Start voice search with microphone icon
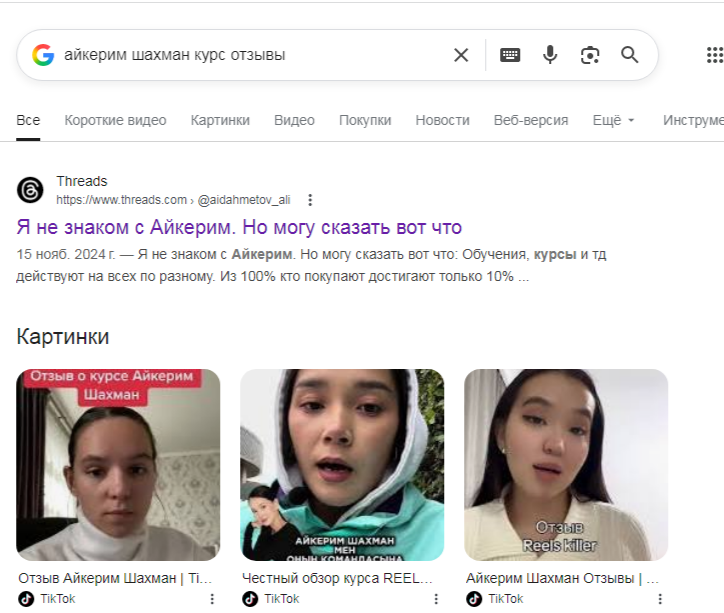724x613 pixels. tap(550, 55)
